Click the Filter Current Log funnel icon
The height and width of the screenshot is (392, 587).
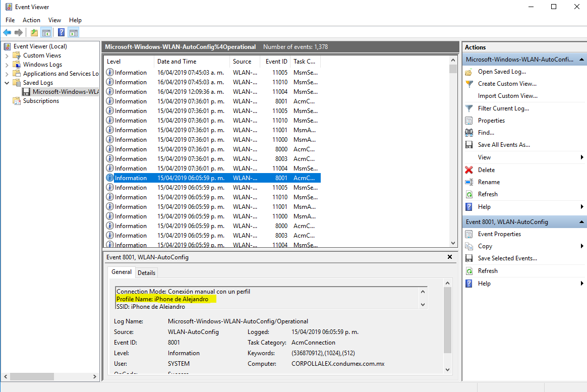(x=468, y=108)
